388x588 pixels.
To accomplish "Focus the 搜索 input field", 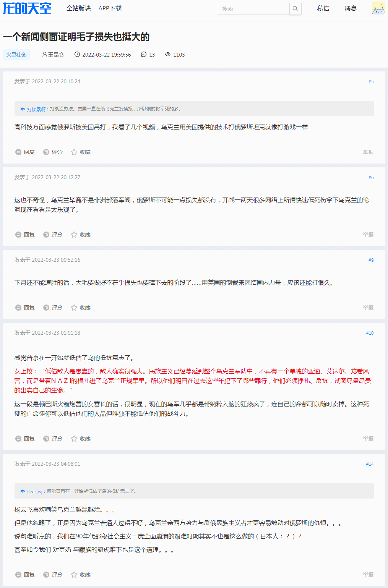I will pyautogui.click(x=253, y=9).
